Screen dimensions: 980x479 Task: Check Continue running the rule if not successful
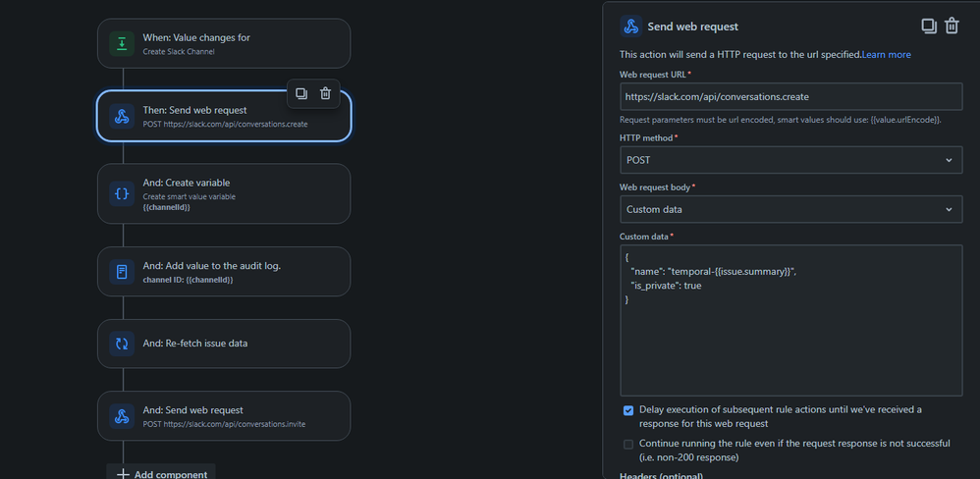click(628, 445)
